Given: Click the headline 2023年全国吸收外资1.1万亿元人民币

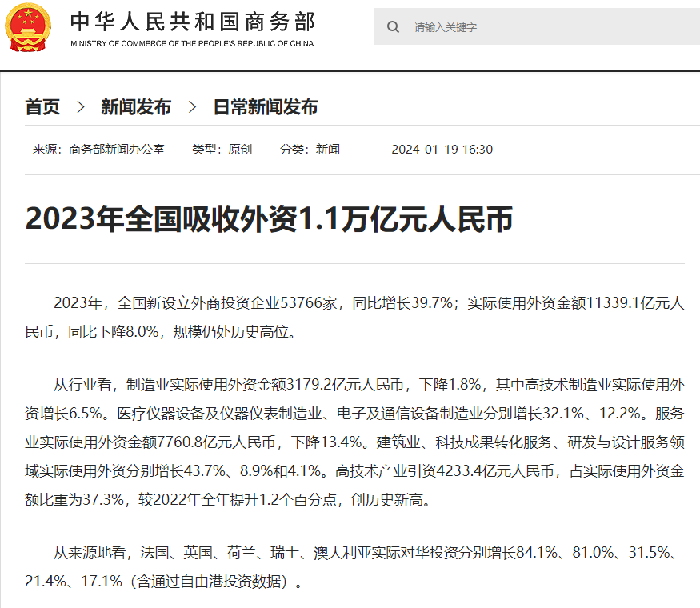Looking at the screenshot, I should click(x=269, y=219).
